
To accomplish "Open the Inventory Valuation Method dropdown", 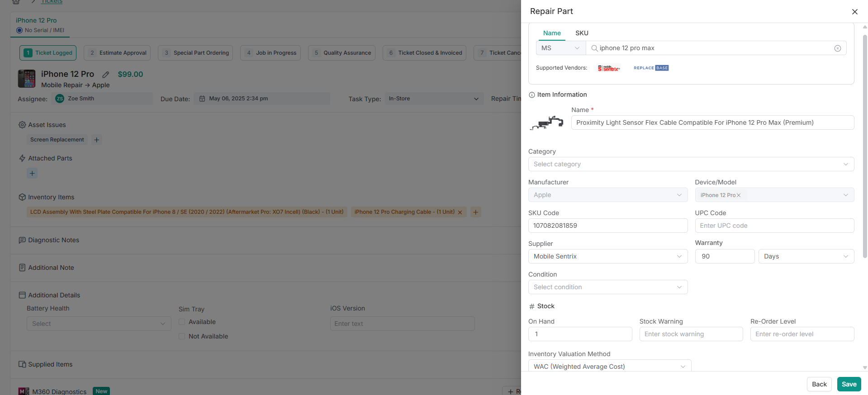I will tap(610, 366).
